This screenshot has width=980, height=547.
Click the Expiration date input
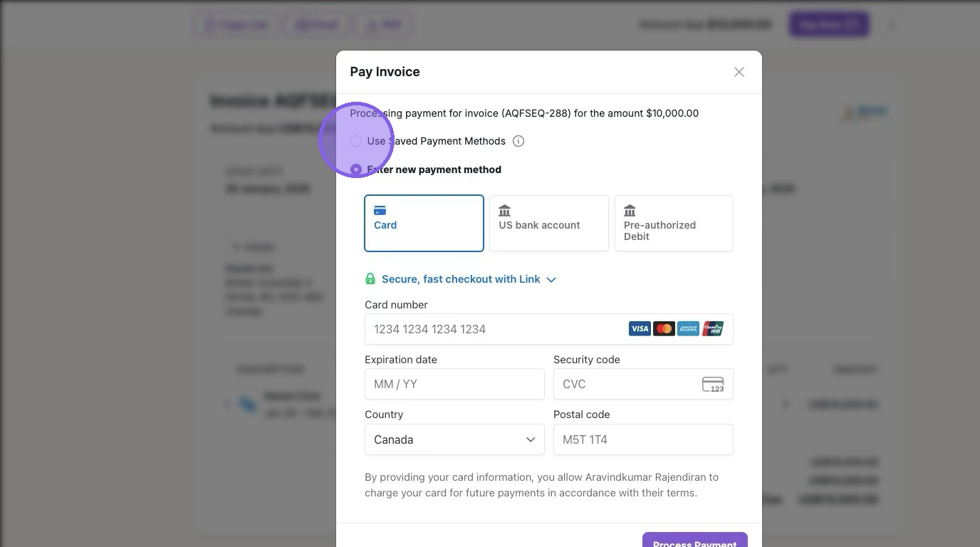[x=454, y=385]
